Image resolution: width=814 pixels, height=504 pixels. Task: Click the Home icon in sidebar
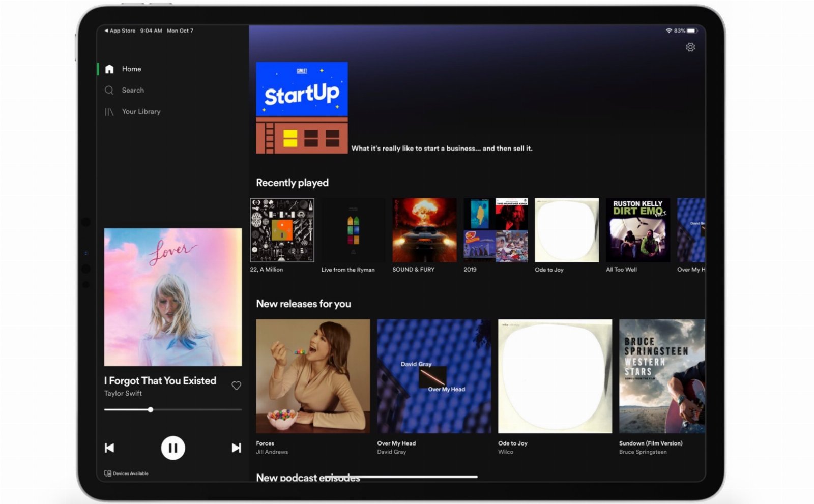tap(109, 69)
